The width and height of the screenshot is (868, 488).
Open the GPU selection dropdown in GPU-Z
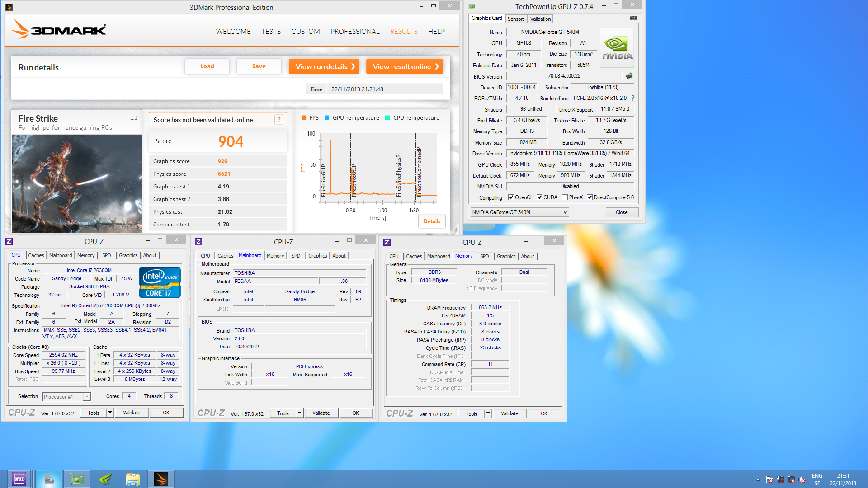519,212
